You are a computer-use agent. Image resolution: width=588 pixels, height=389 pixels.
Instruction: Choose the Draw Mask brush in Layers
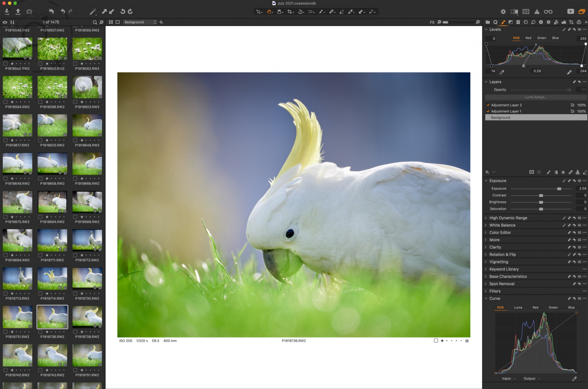click(x=548, y=172)
